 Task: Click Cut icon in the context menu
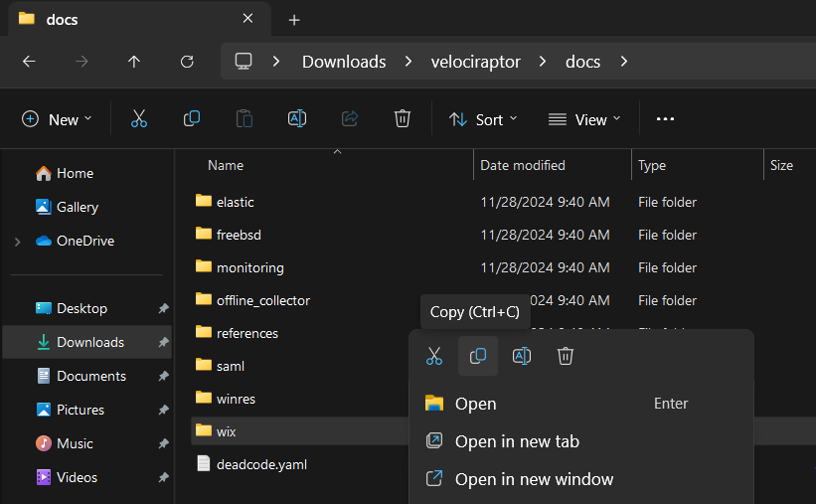point(434,356)
